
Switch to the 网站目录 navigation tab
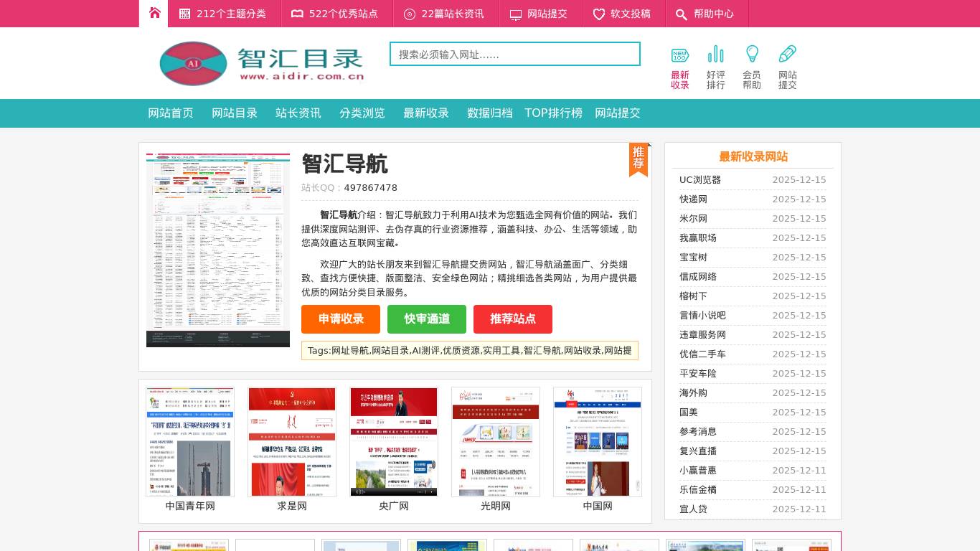pyautogui.click(x=235, y=113)
